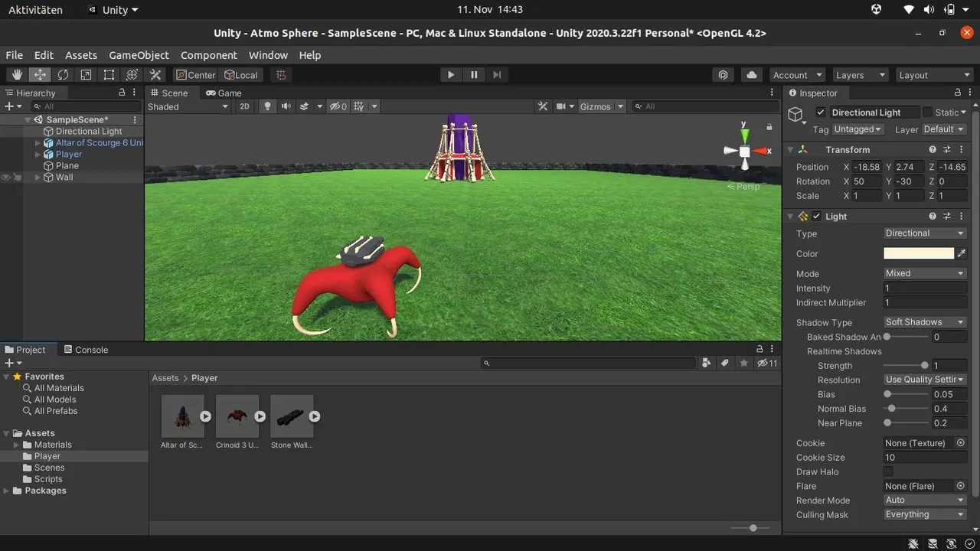Toggle grid snapping icon in toolbar
Viewport: 980px width, 551px height.
pyautogui.click(x=281, y=75)
